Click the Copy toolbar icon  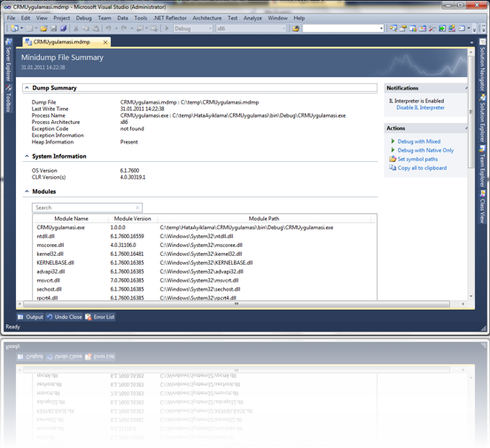click(x=86, y=28)
